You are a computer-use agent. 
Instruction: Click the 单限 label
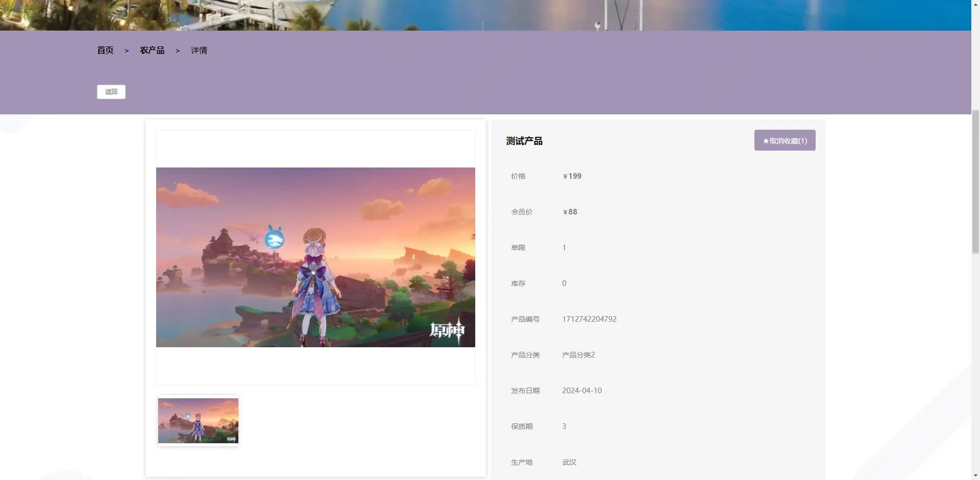tap(518, 248)
